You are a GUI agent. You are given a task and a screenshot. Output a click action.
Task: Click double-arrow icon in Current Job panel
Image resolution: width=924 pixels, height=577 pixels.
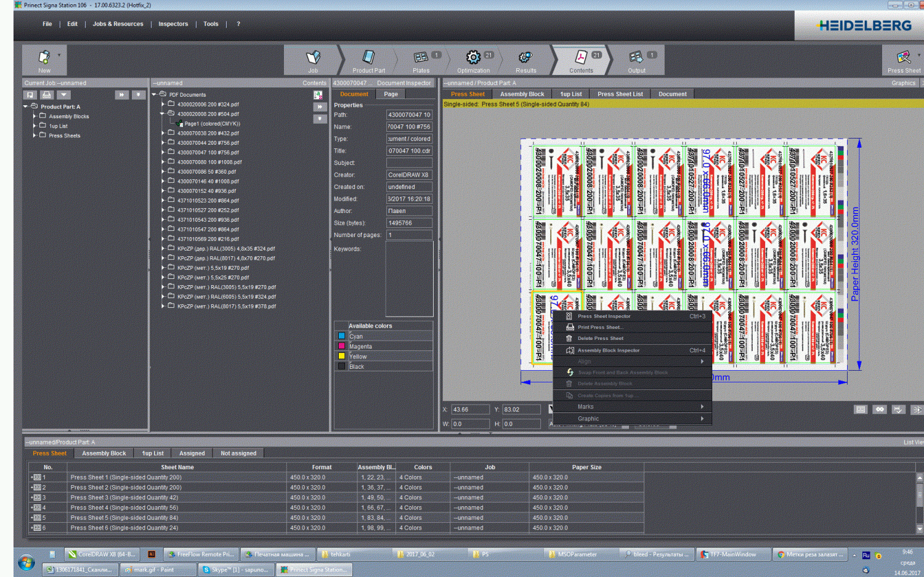point(121,95)
